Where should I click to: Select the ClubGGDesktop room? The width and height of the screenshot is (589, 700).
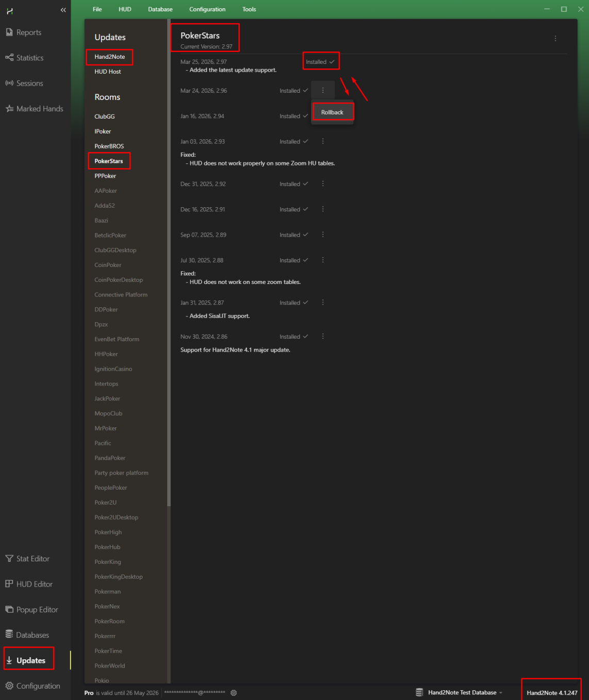116,251
